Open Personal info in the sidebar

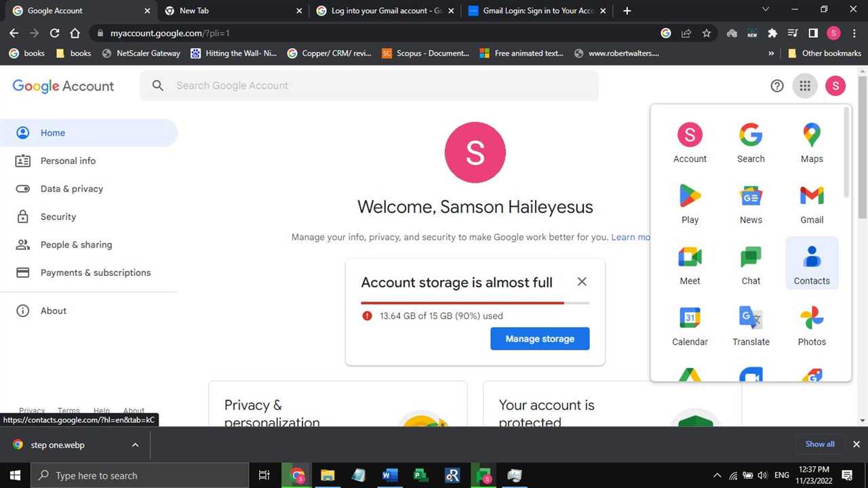pyautogui.click(x=89, y=161)
